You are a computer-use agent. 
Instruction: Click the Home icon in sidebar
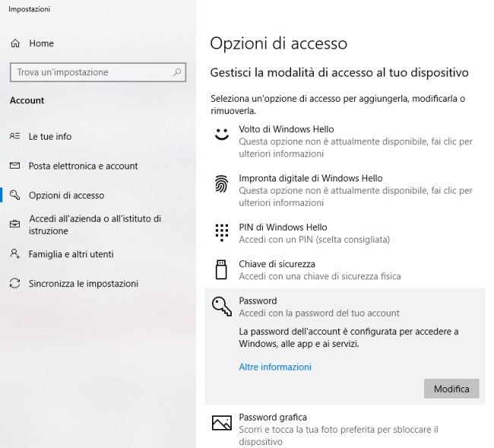(x=15, y=44)
